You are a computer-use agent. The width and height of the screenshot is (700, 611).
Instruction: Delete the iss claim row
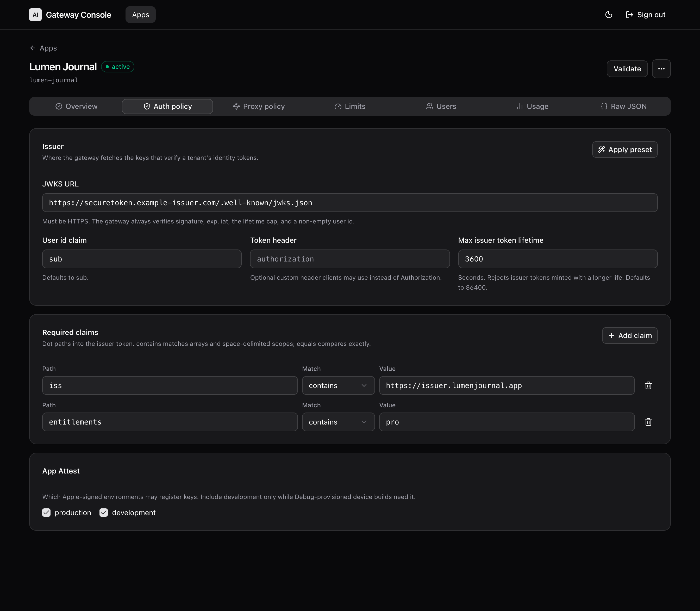(x=648, y=385)
